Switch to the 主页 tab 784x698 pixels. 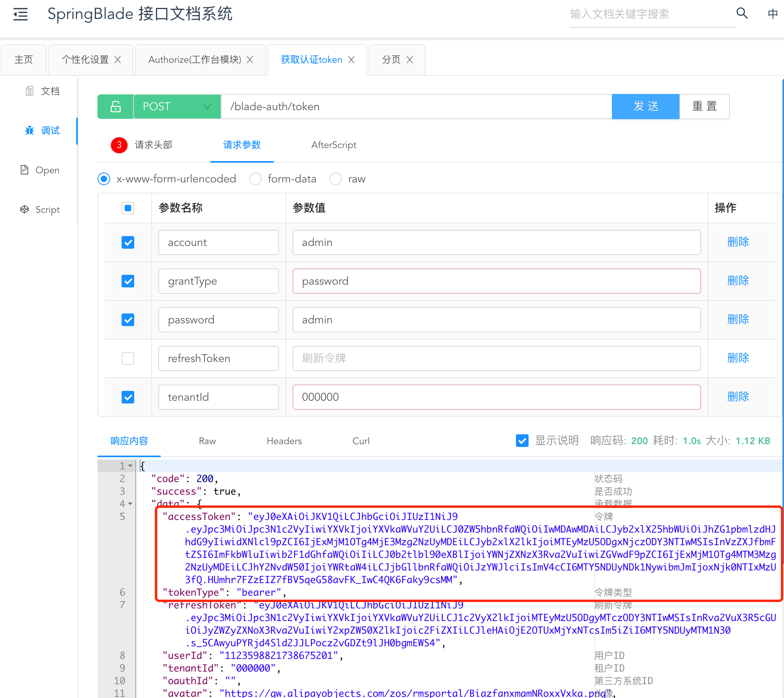tap(24, 60)
